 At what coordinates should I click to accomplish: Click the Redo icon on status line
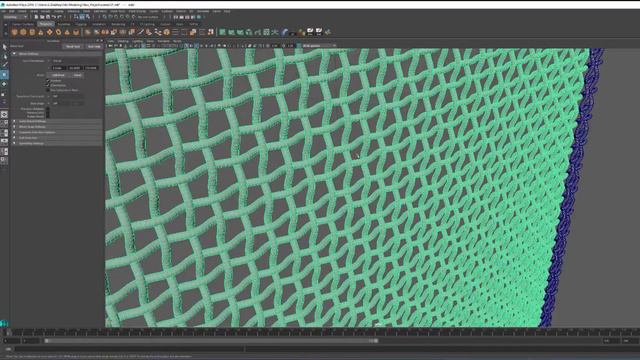[x=60, y=17]
